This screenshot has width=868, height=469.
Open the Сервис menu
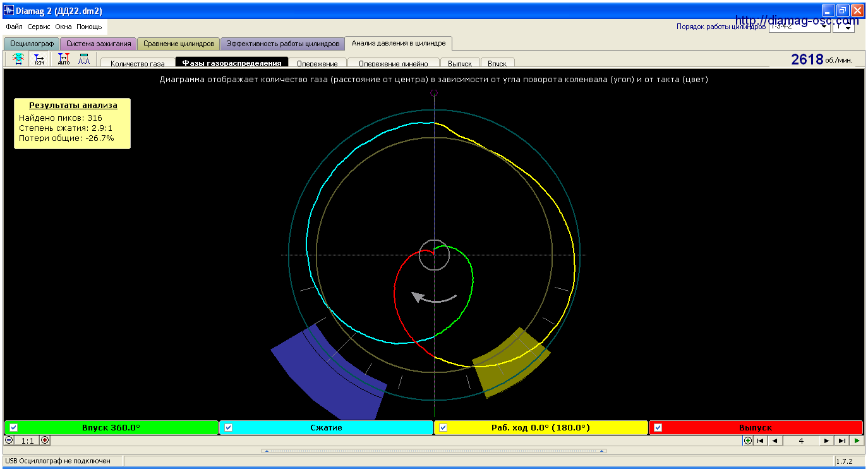tap(39, 27)
